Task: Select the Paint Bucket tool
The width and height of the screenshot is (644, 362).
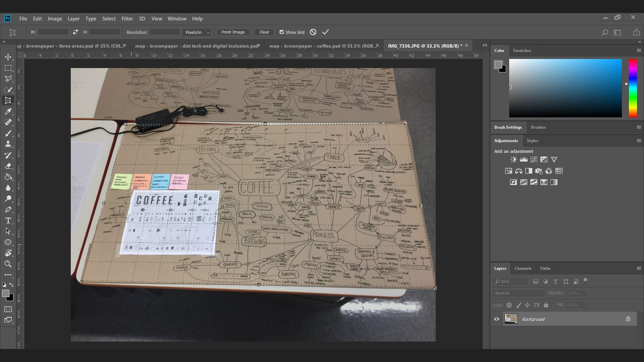Action: 8,177
